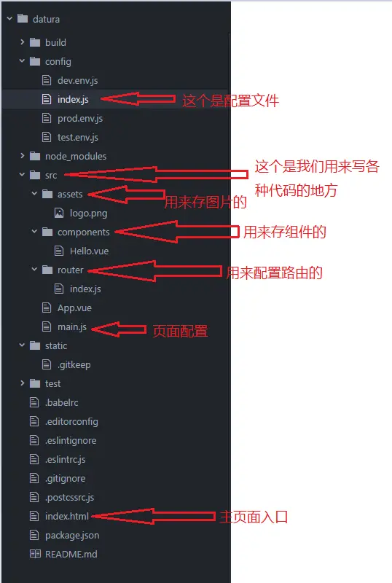Open main.js in the src folder

[x=72, y=326]
